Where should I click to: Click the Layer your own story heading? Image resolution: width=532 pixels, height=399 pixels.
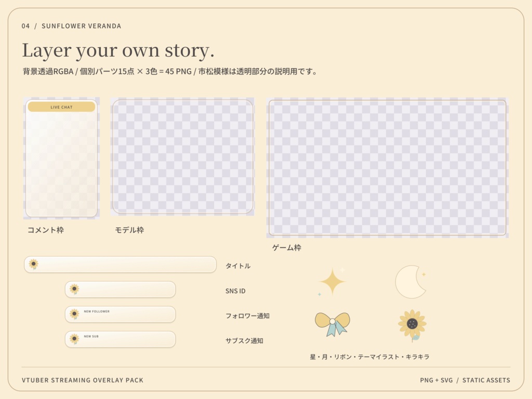(118, 51)
